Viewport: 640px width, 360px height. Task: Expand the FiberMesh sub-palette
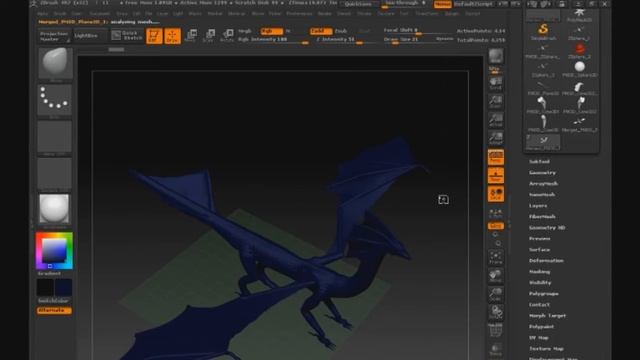click(542, 217)
